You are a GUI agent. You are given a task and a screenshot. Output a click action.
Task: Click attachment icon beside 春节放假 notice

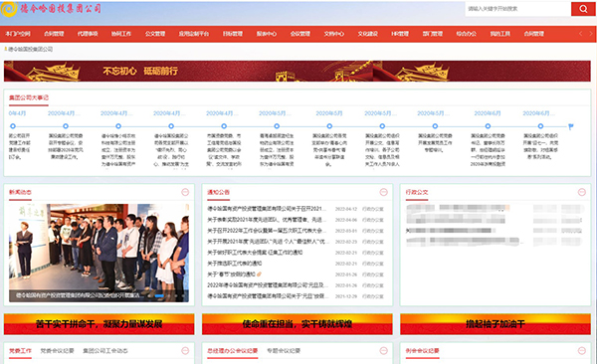260,274
